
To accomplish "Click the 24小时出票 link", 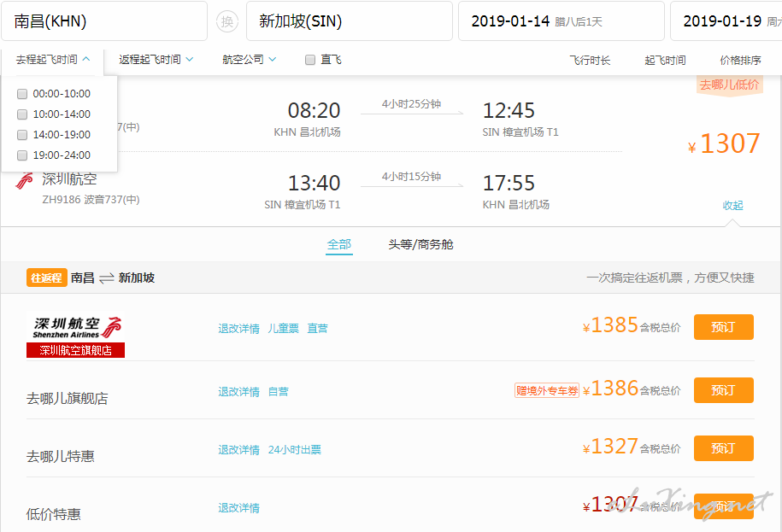I will (295, 450).
